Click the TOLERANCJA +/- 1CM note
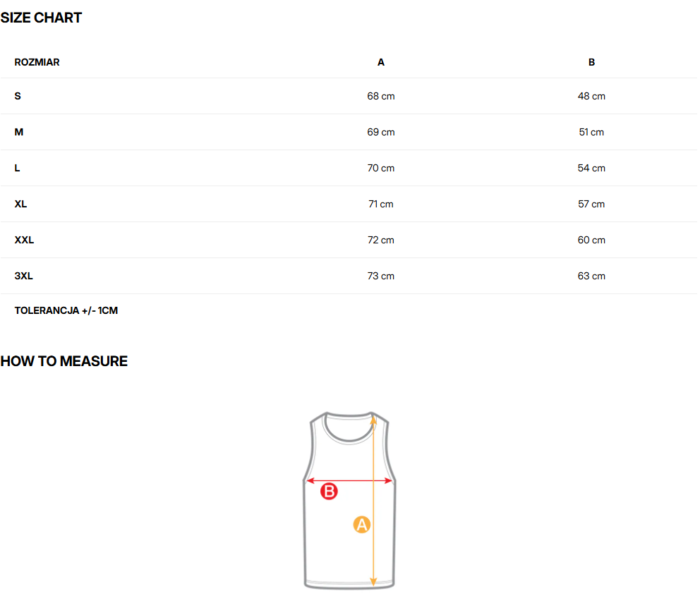The height and width of the screenshot is (613, 700). [x=66, y=310]
